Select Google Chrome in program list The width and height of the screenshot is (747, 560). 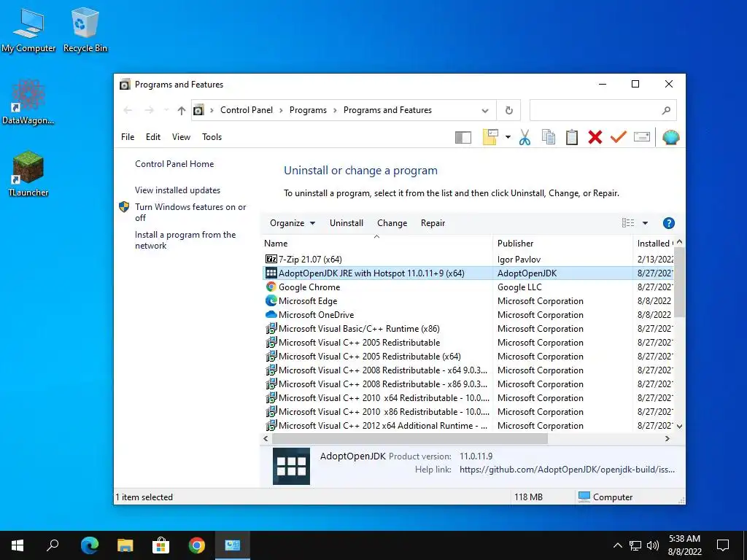tap(468, 287)
